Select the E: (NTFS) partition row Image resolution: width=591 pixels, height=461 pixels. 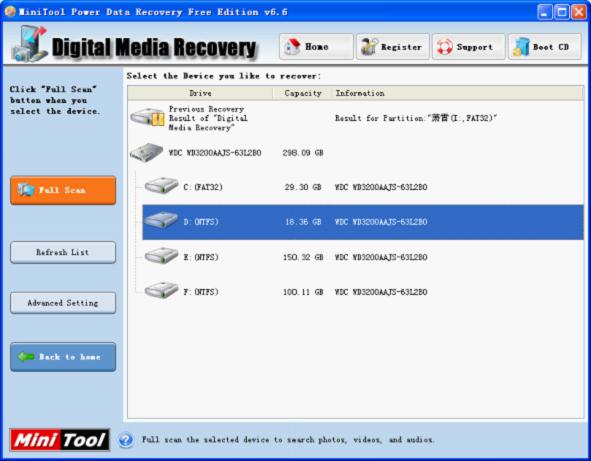point(363,257)
